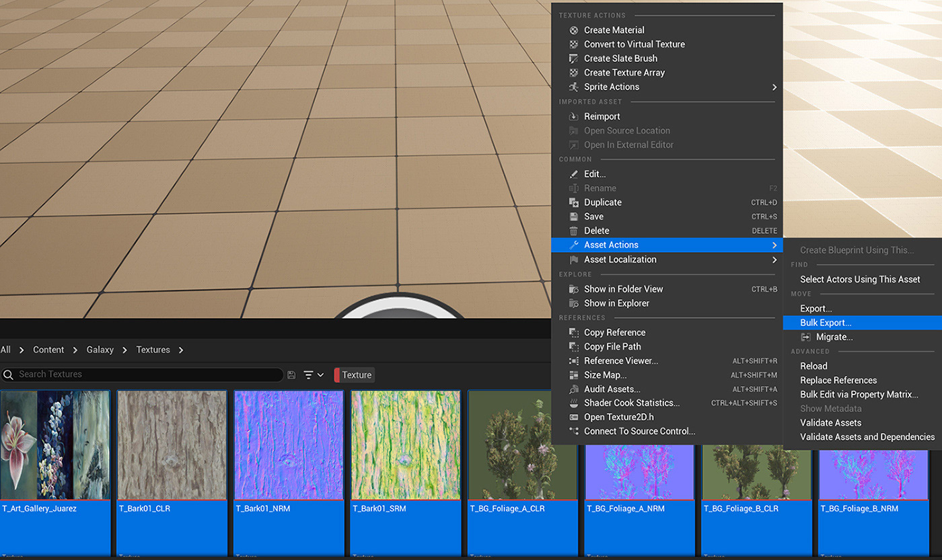Click the Copy Reference icon
The width and height of the screenshot is (942, 560).
(574, 333)
